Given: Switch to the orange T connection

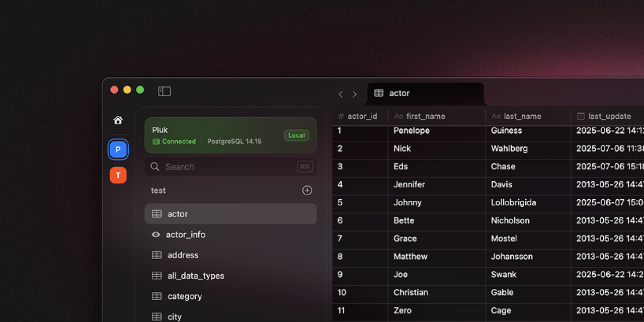Looking at the screenshot, I should coord(118,175).
